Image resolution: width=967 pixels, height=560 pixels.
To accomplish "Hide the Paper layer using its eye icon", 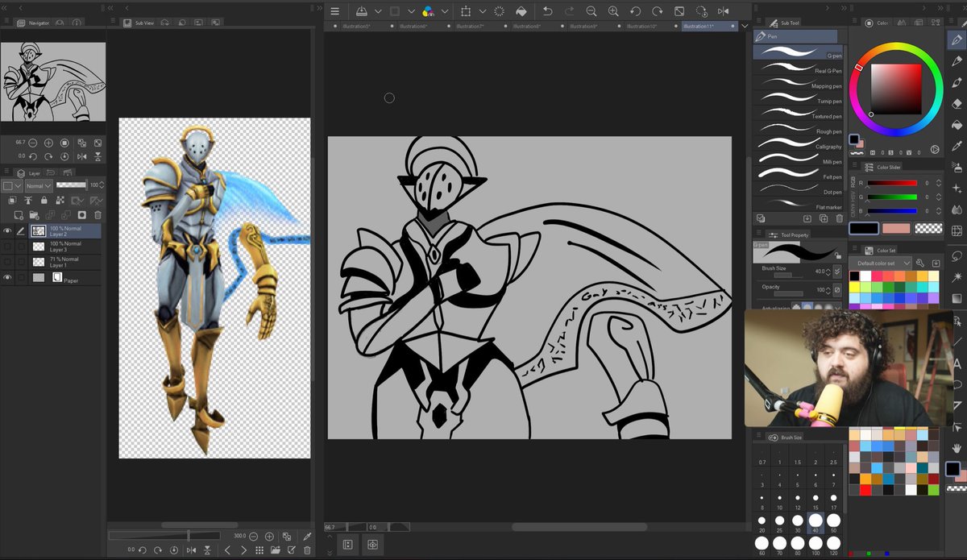I will click(7, 277).
